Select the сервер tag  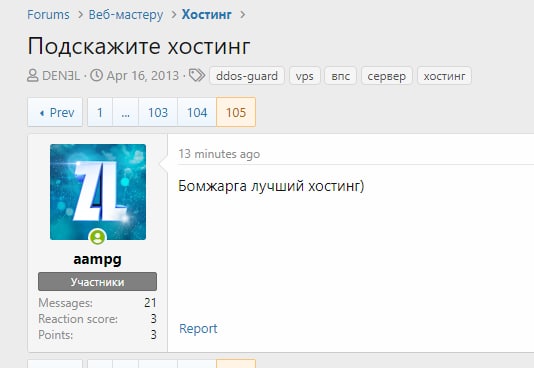(387, 76)
